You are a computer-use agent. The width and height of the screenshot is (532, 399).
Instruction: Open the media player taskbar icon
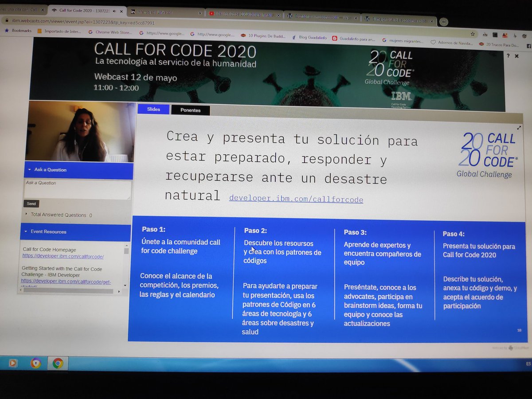13,363
